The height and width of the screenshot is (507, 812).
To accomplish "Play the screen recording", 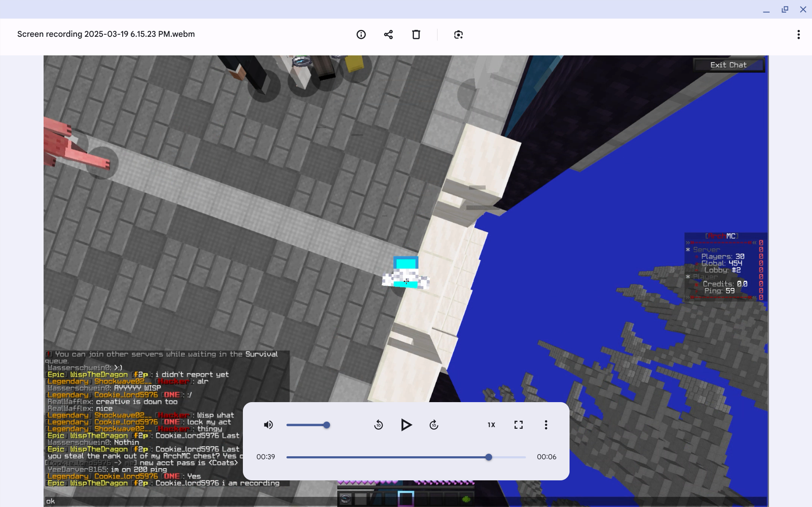I will 406,425.
